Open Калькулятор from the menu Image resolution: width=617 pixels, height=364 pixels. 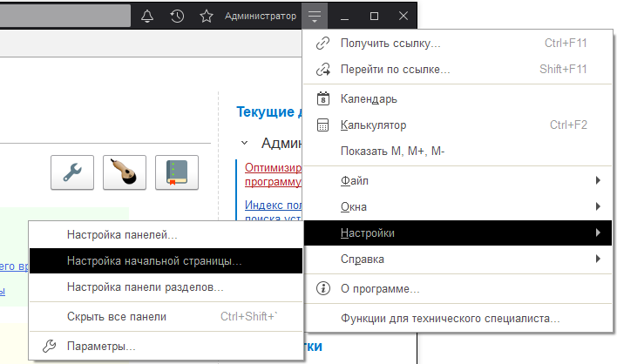pyautogui.click(x=374, y=125)
